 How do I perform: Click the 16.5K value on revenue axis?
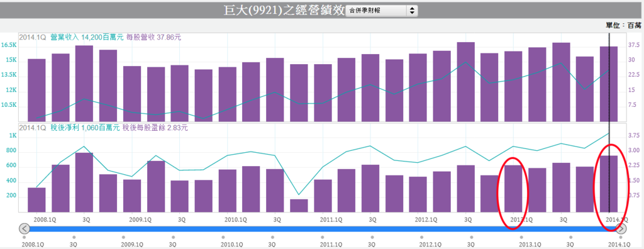pyautogui.click(x=9, y=45)
